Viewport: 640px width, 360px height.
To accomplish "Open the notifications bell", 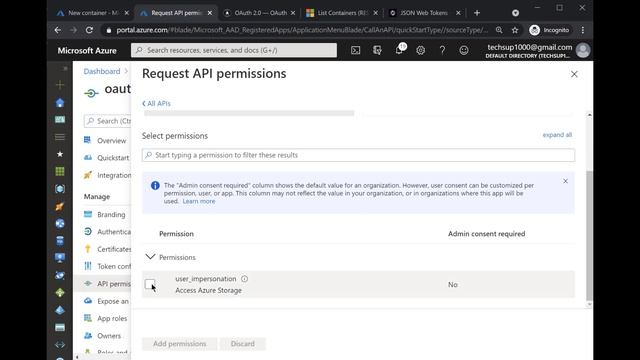I will pyautogui.click(x=399, y=50).
